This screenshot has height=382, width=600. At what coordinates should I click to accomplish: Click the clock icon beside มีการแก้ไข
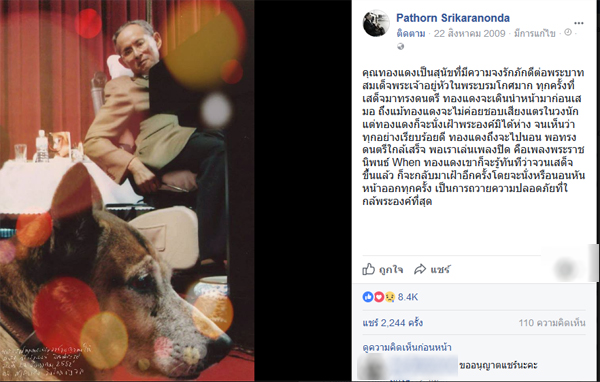click(x=567, y=33)
